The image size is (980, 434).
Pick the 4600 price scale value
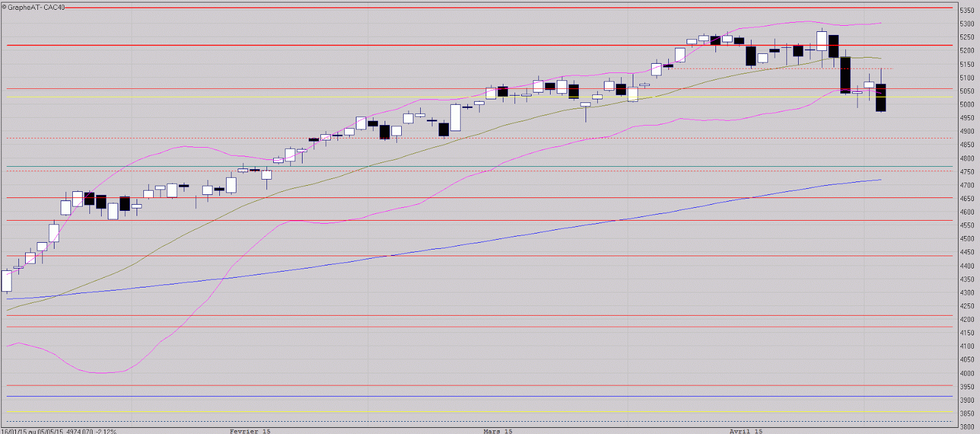tap(967, 212)
